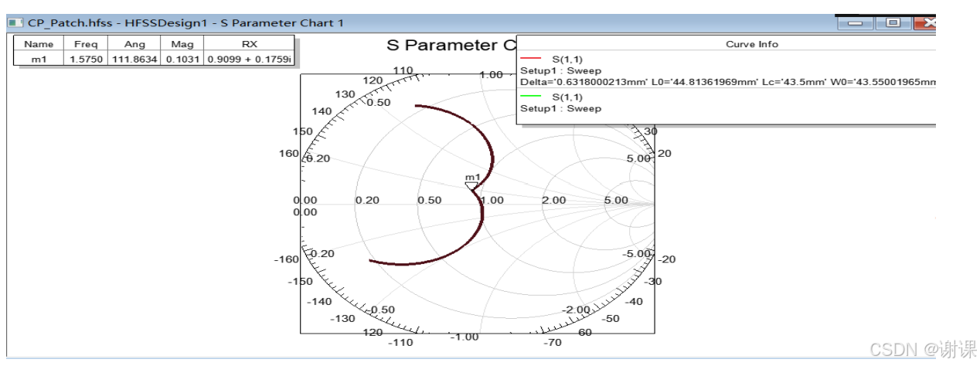
Task: Click the first 'Setup1 : Sweep' legend entry
Action: click(560, 70)
